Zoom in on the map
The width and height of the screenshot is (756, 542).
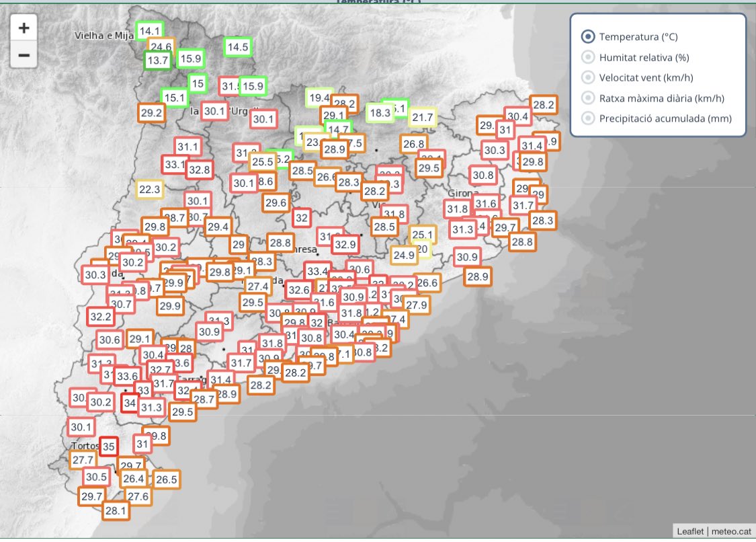click(24, 28)
